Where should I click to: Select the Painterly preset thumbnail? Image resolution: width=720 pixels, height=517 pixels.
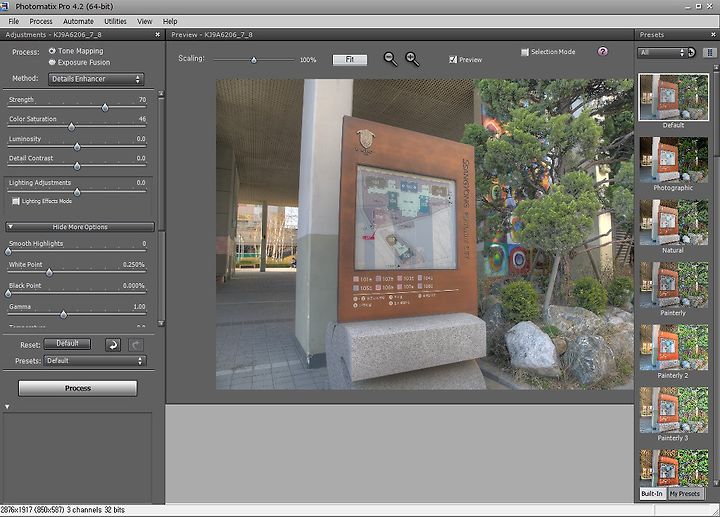tap(674, 285)
